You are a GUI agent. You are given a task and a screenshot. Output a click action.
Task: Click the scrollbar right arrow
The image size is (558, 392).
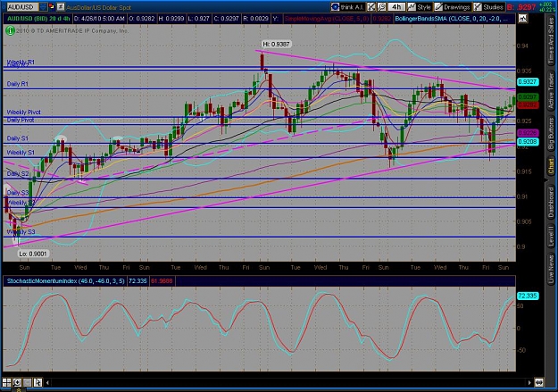529,383
